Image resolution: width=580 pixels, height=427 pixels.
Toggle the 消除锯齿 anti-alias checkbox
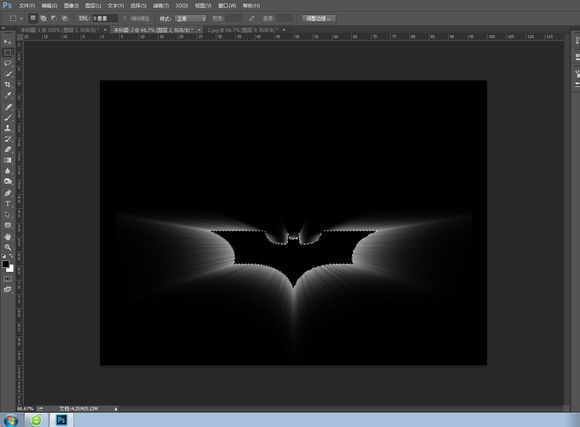tap(125, 18)
